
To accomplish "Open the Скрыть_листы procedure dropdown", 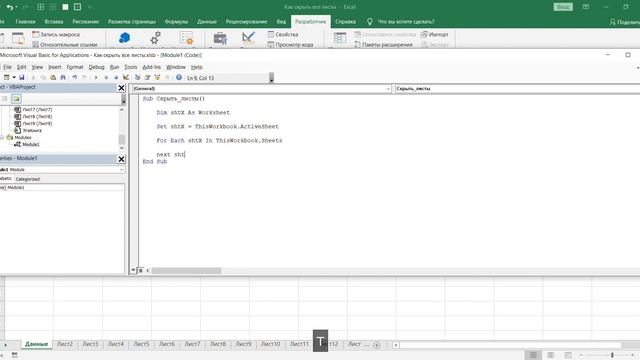I will (517, 89).
